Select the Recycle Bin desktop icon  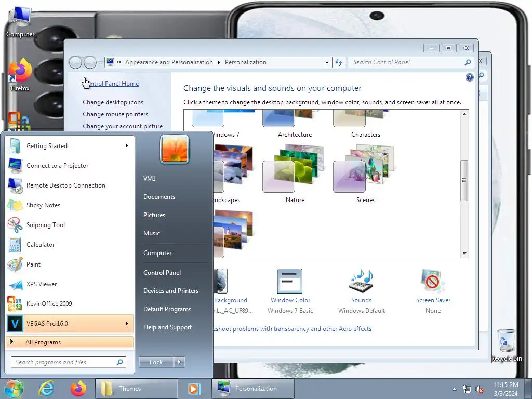(507, 345)
